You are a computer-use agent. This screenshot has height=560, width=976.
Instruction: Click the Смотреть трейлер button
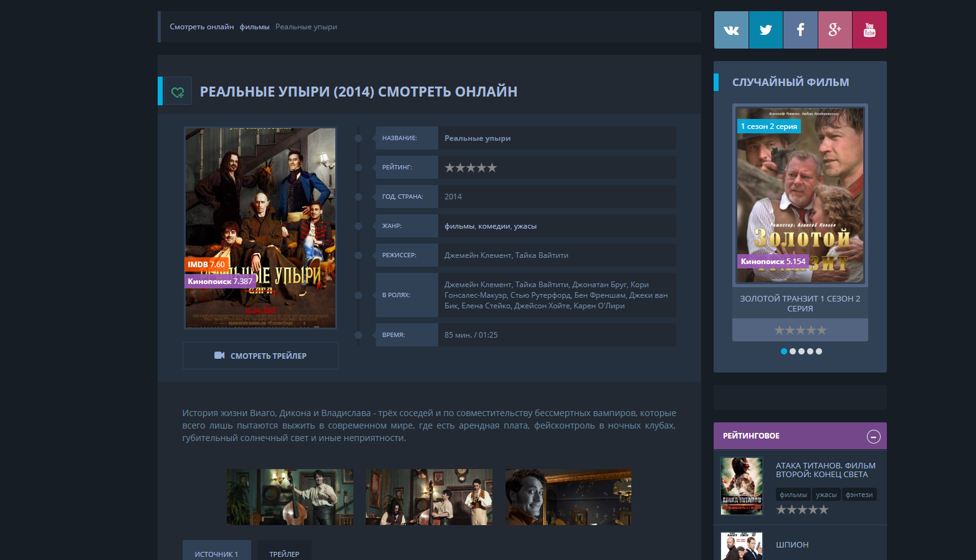point(261,356)
